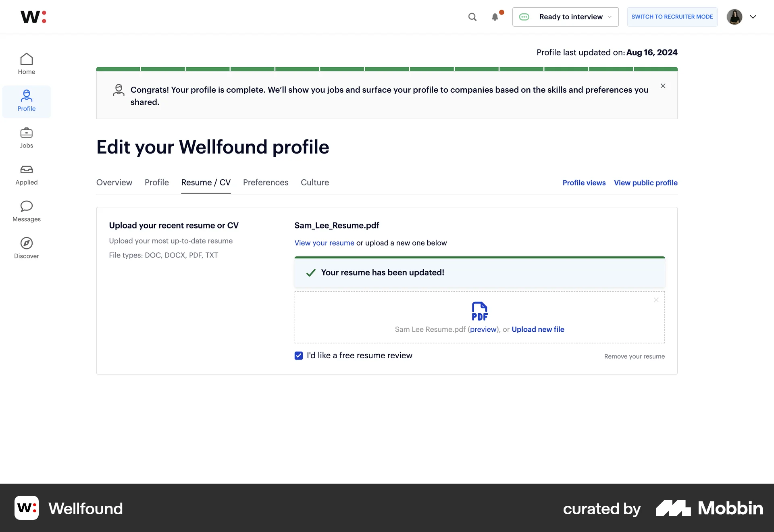774x532 pixels.
Task: Select the Home icon in sidebar
Action: pyautogui.click(x=26, y=63)
